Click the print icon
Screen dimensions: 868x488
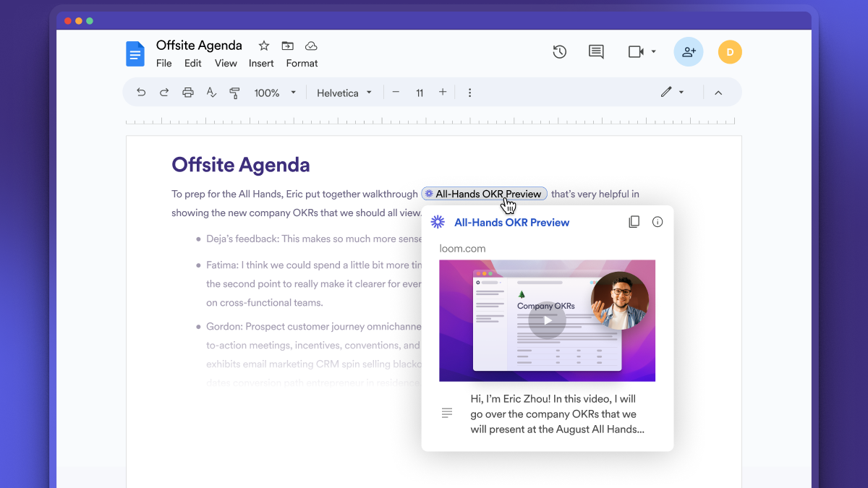click(188, 93)
